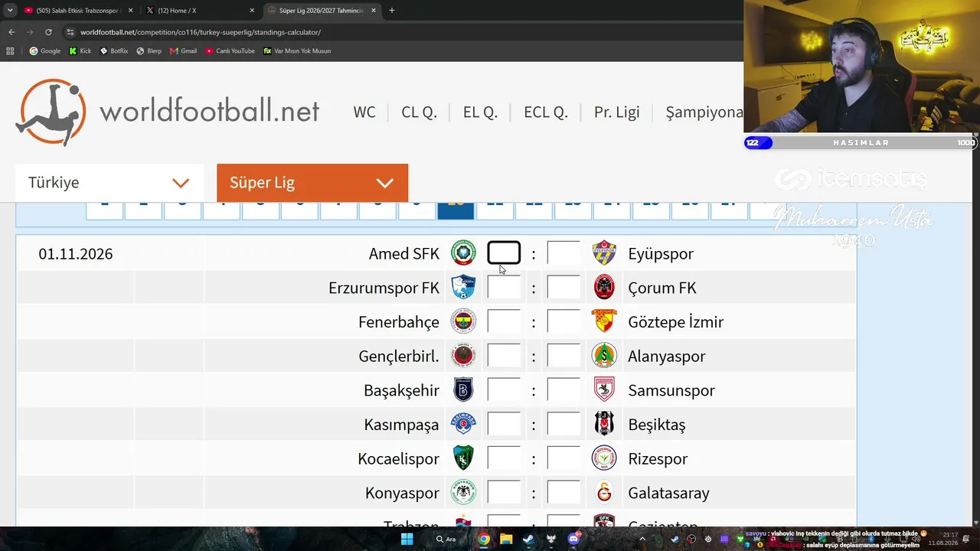
Task: Open File Explorer from the taskbar
Action: (506, 539)
